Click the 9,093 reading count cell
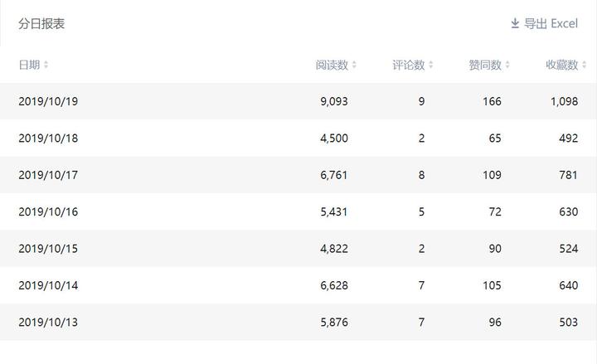 tap(333, 101)
